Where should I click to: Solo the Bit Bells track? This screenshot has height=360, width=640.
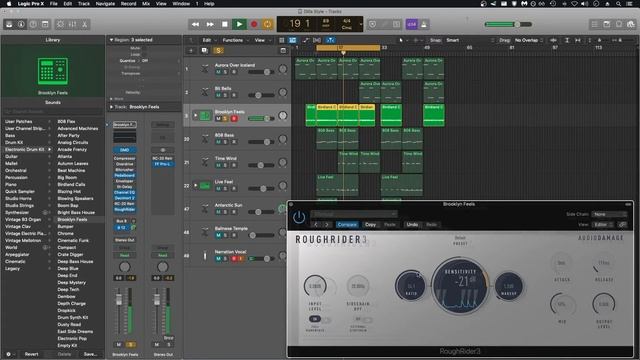pyautogui.click(x=226, y=96)
